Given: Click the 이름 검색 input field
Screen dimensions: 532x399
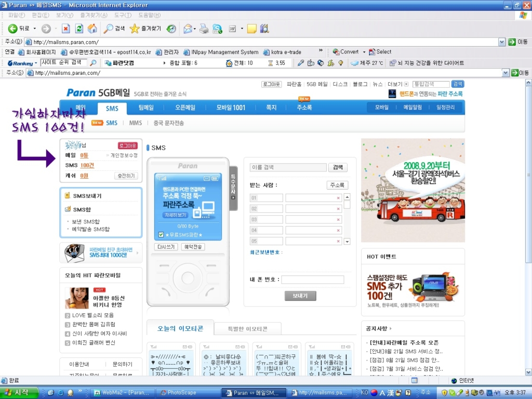Looking at the screenshot, I should coord(288,167).
